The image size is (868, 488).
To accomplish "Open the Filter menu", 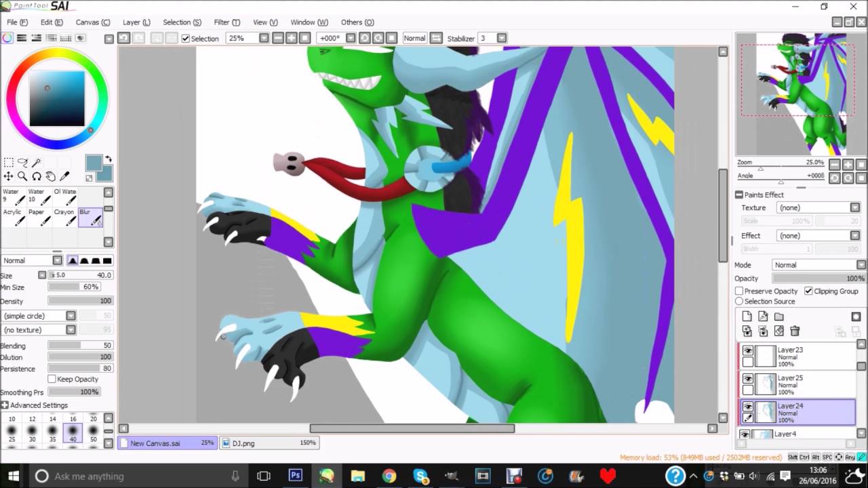I will click(x=226, y=22).
